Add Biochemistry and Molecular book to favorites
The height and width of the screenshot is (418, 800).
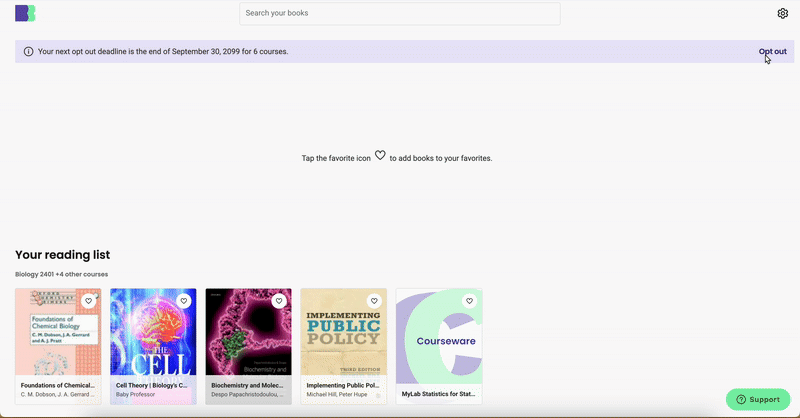[279, 301]
